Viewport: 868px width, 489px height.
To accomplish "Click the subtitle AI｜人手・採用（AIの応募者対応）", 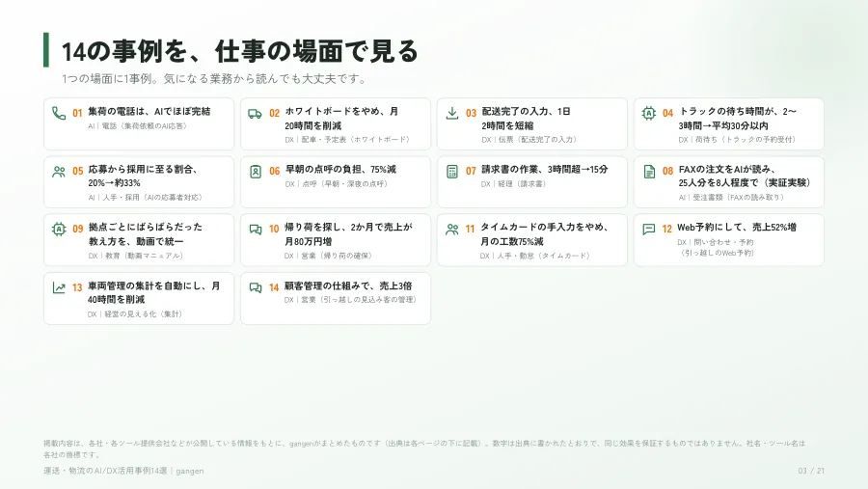I will [145, 197].
